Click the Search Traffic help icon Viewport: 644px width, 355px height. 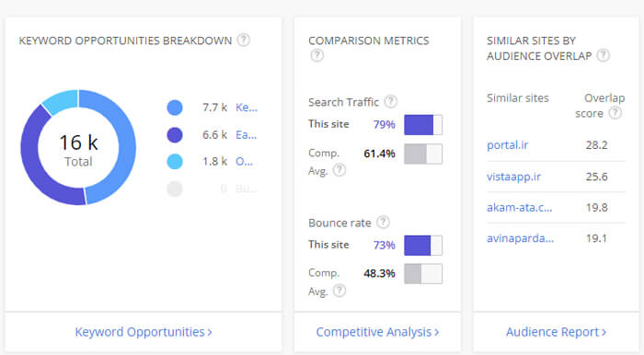(391, 101)
